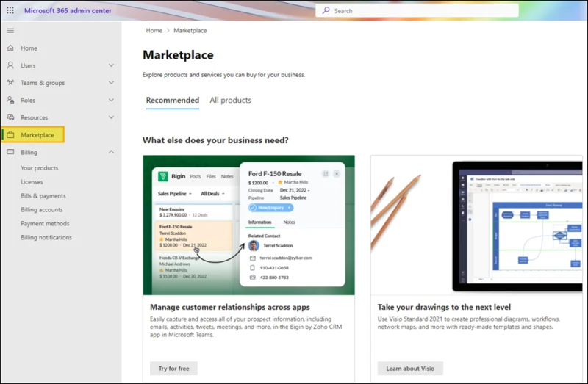Click the Teams & groups icon
588x384 pixels.
(x=10, y=82)
